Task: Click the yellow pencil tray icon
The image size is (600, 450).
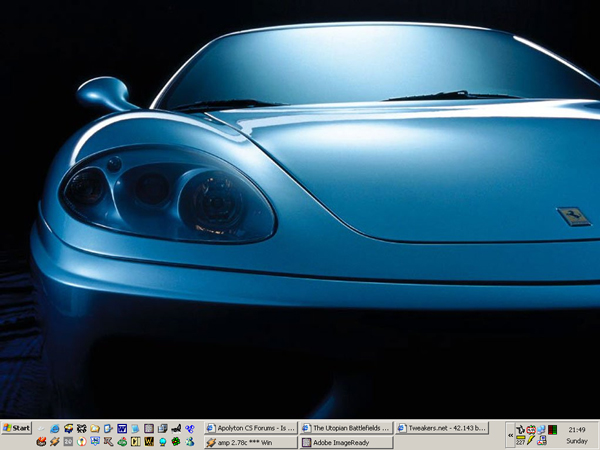Action: 531,440
